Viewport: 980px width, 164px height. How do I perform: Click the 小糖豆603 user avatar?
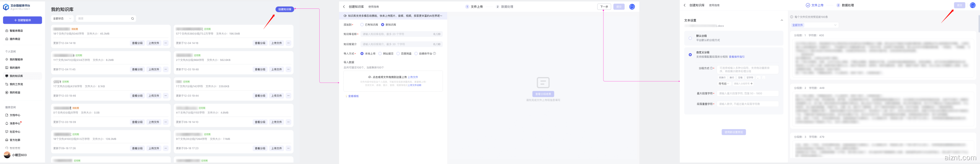[x=7, y=155]
